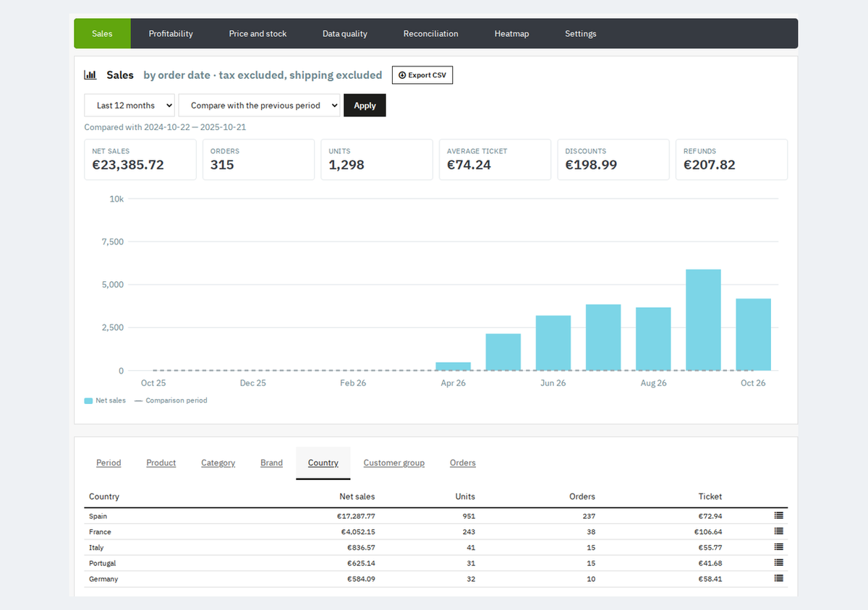Open Settings in the top navigation
The width and height of the screenshot is (868, 610).
click(581, 34)
